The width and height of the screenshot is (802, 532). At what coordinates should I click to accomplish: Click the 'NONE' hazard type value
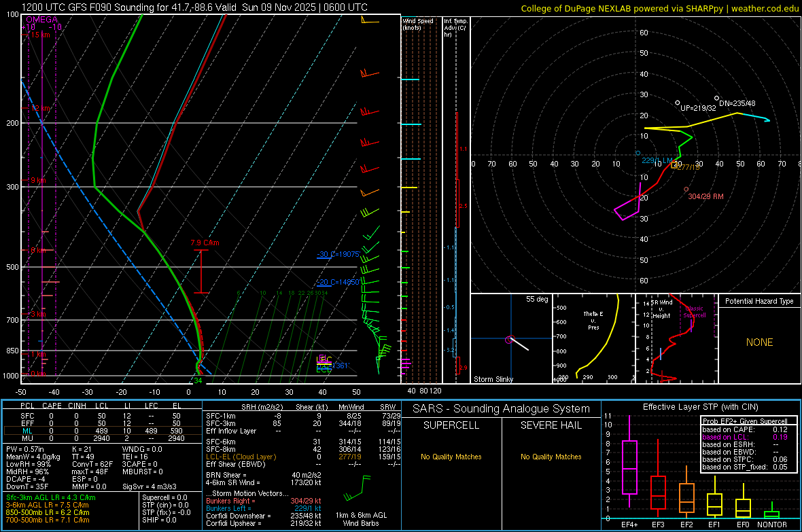tap(760, 342)
